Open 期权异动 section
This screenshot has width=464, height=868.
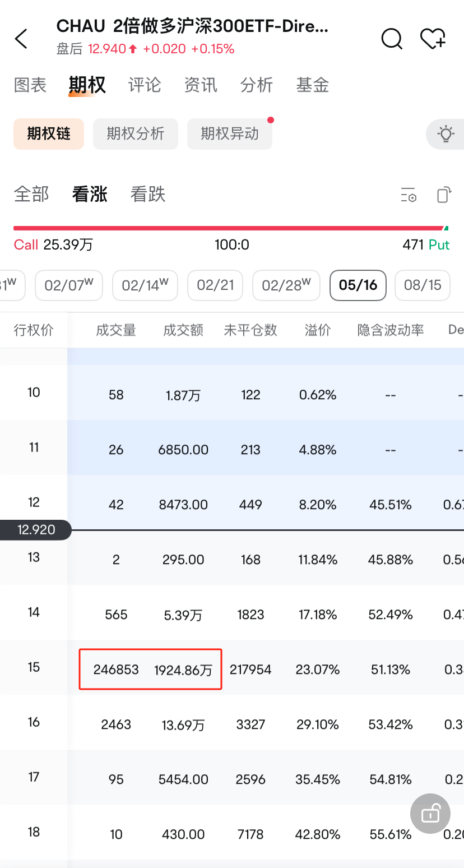230,134
